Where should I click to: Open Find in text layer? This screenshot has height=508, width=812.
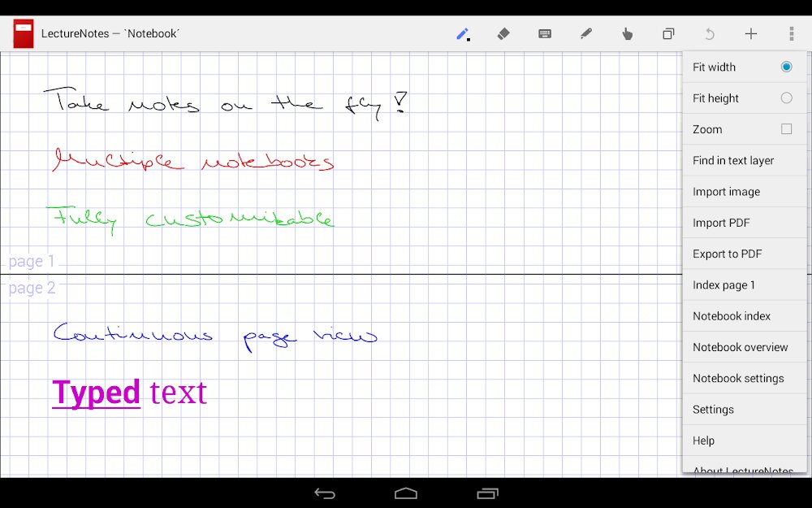click(x=733, y=161)
